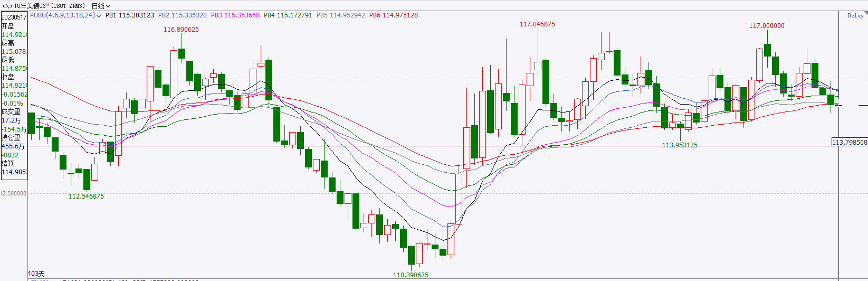
Task: Click the 成交量 label in info panel
Action: pyautogui.click(x=11, y=111)
